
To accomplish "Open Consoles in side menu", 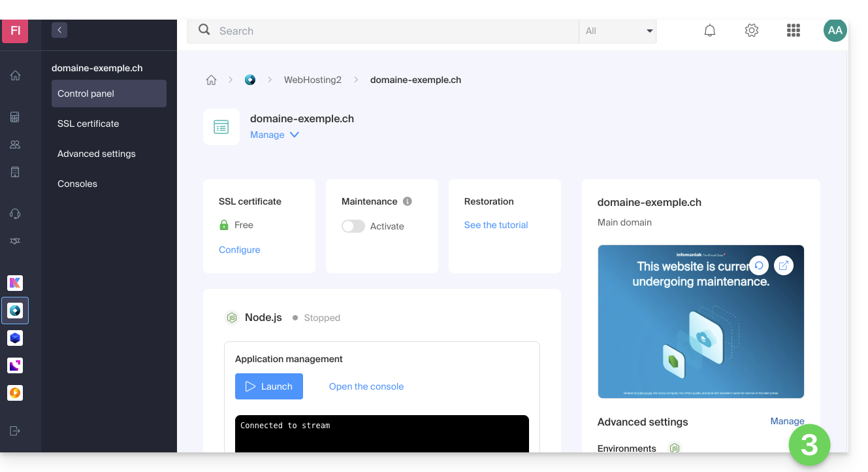I will point(77,184).
